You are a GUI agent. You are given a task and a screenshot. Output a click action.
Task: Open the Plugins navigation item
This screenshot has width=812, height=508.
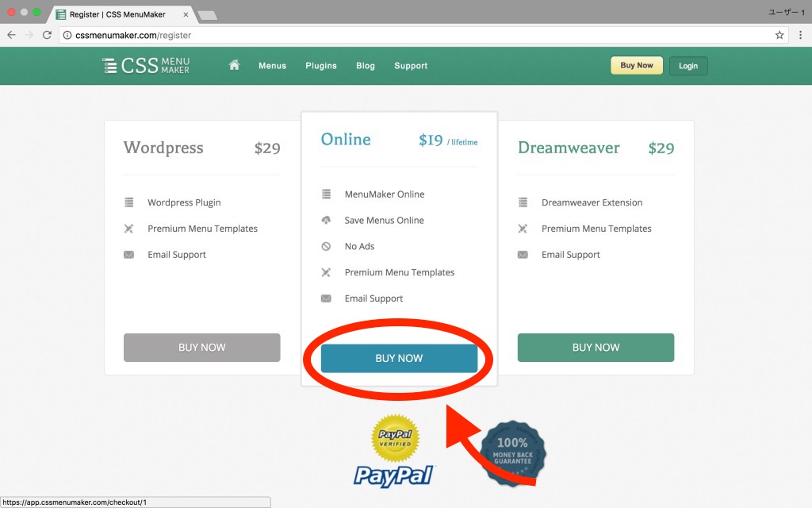[x=321, y=66]
